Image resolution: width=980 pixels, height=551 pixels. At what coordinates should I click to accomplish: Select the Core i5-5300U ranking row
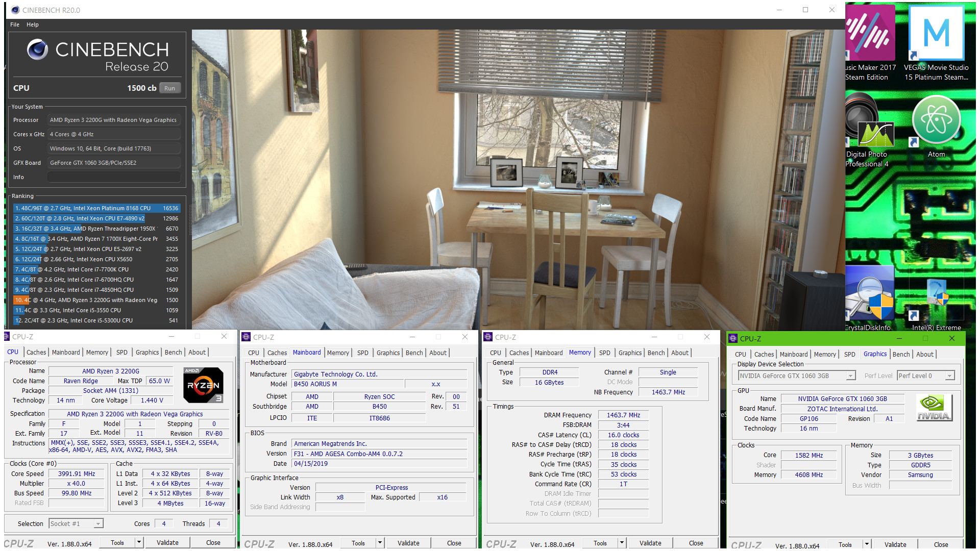[96, 320]
